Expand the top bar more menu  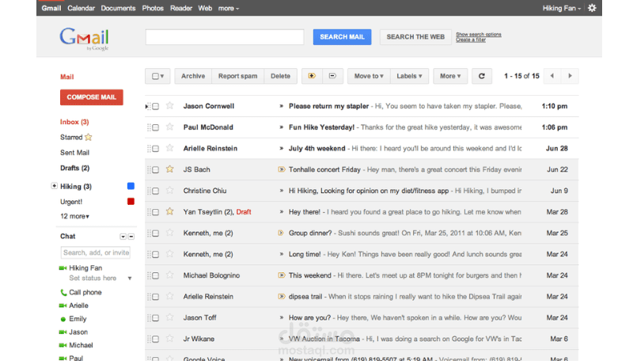pyautogui.click(x=229, y=8)
